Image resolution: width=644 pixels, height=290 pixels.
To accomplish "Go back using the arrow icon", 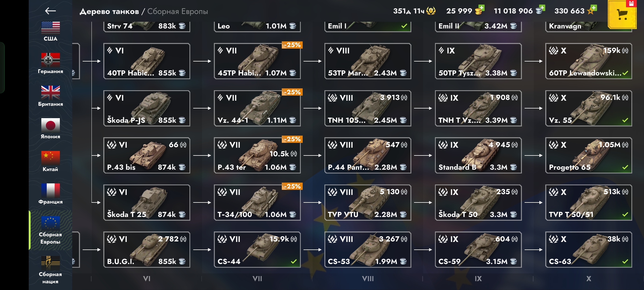I will 50,11.
